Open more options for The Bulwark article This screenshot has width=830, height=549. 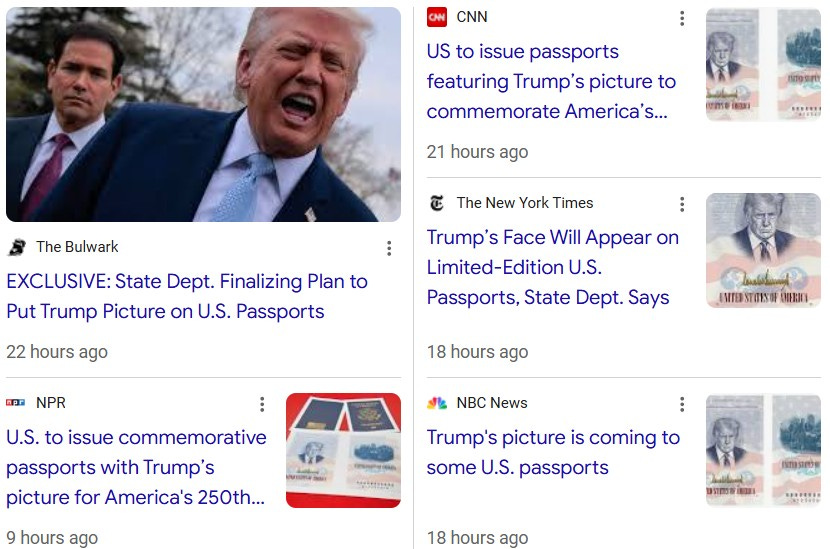pos(389,248)
